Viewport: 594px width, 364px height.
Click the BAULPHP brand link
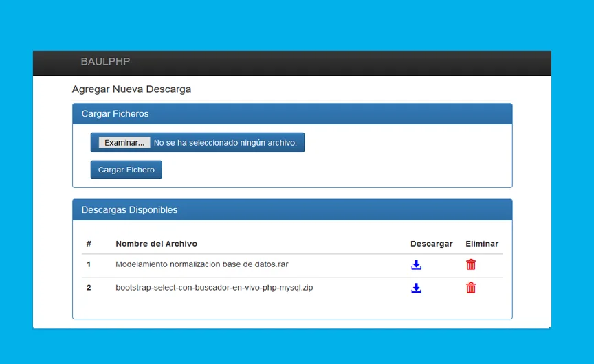coord(105,62)
